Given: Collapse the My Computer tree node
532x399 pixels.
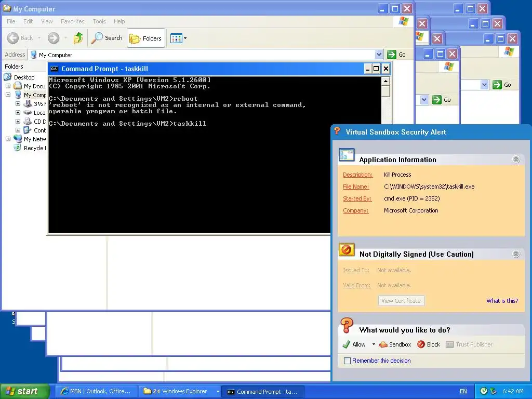Looking at the screenshot, I should point(8,95).
